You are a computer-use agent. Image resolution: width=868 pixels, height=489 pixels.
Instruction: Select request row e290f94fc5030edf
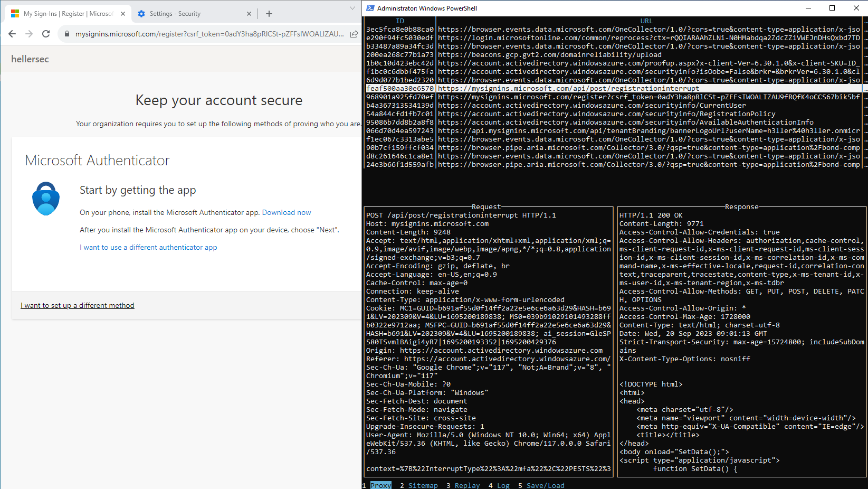(614, 38)
